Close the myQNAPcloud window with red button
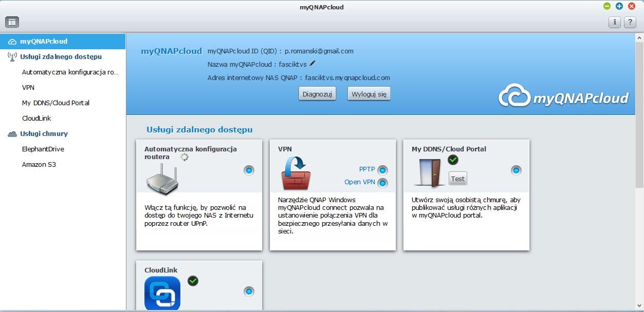 pos(632,6)
